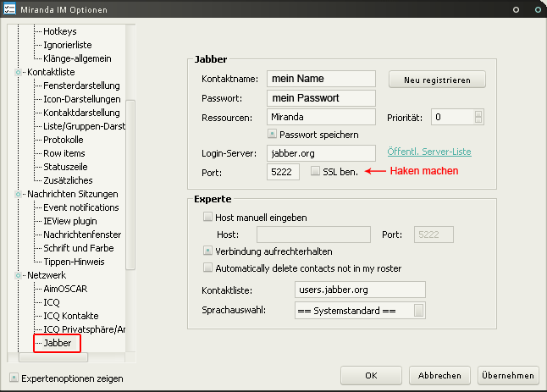Click the Priorität spinner control

point(478,117)
